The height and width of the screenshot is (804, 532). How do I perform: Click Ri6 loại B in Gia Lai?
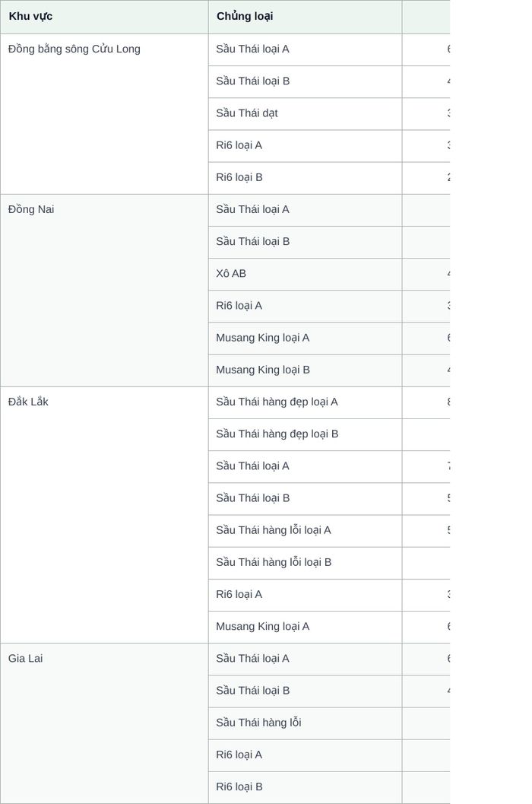305,787
